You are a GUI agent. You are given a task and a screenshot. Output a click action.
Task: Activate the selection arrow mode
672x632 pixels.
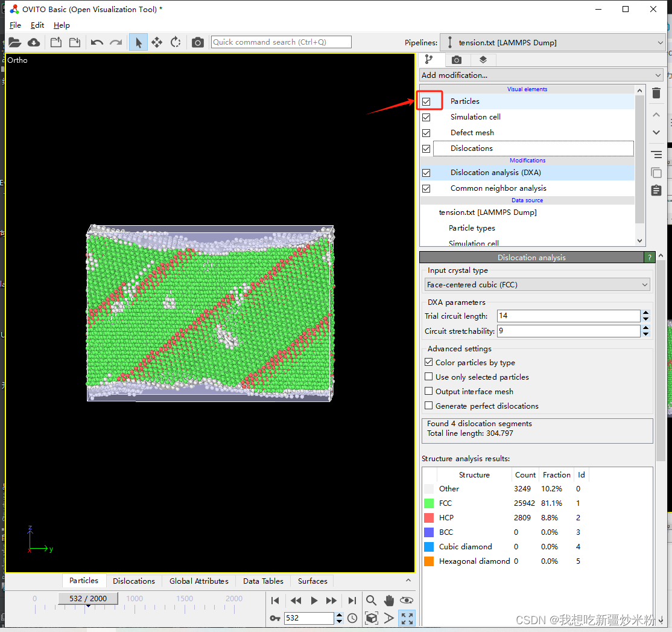pos(138,42)
